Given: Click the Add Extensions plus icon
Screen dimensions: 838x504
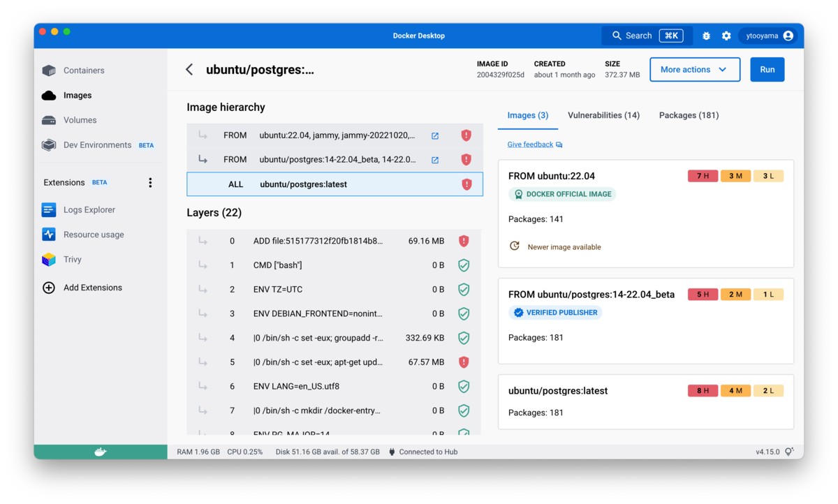Looking at the screenshot, I should [49, 288].
